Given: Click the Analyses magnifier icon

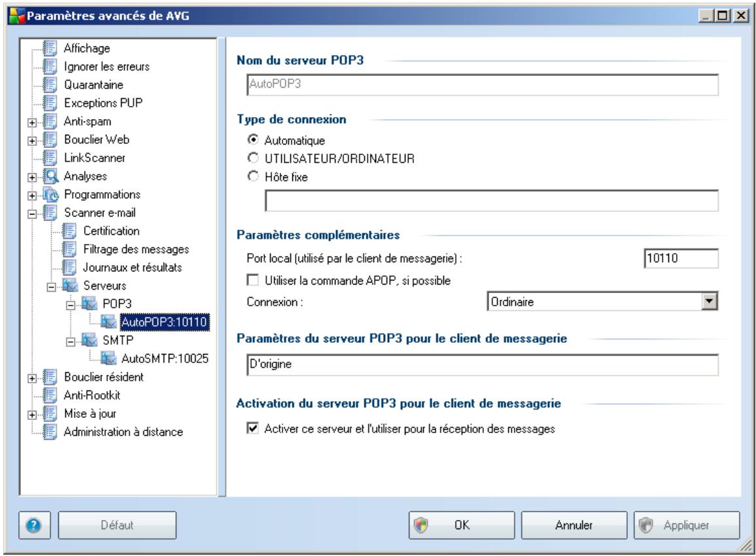Looking at the screenshot, I should [50, 177].
